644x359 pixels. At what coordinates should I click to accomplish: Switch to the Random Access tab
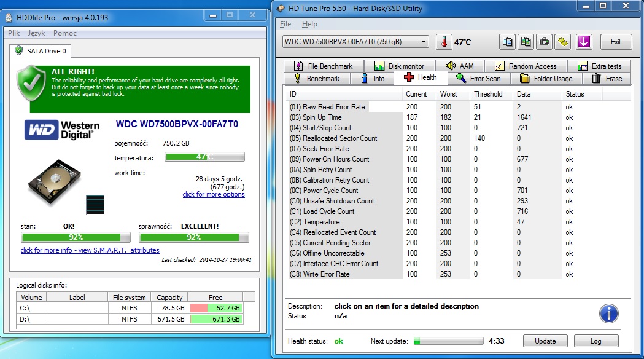526,66
